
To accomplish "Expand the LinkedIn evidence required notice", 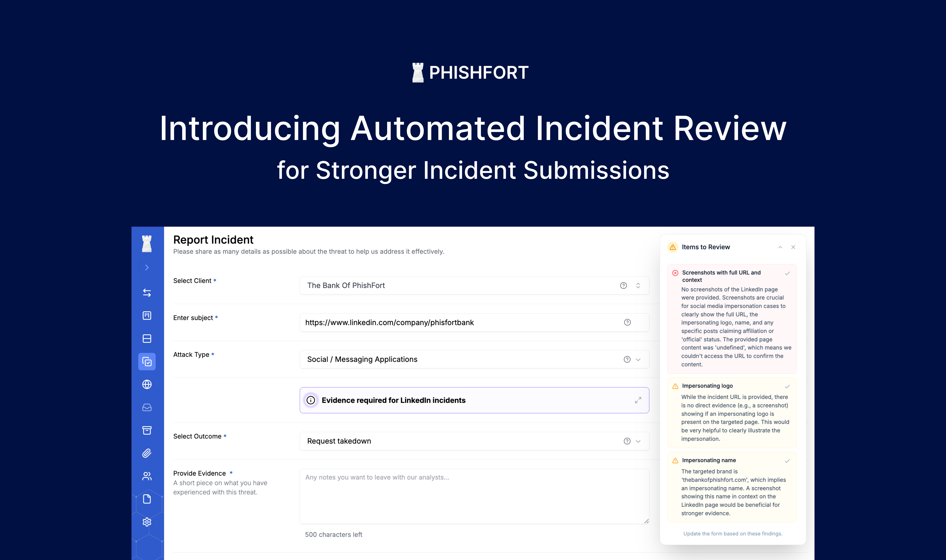I will point(638,400).
